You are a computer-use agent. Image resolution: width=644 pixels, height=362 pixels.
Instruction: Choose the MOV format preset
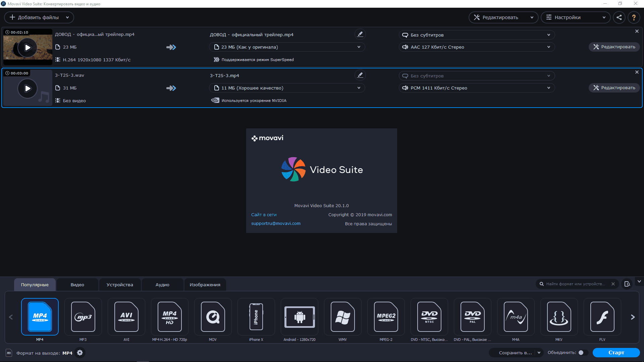(213, 317)
